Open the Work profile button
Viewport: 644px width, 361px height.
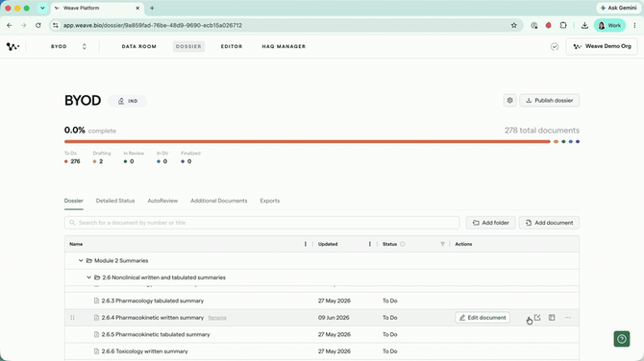coord(609,25)
